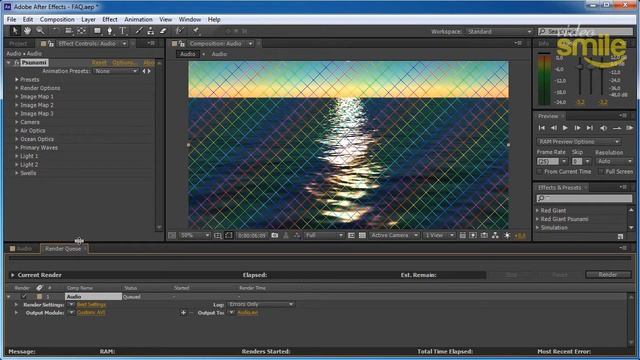Select the Clone Stamp tool
This screenshot has height=360, width=640.
(x=151, y=31)
